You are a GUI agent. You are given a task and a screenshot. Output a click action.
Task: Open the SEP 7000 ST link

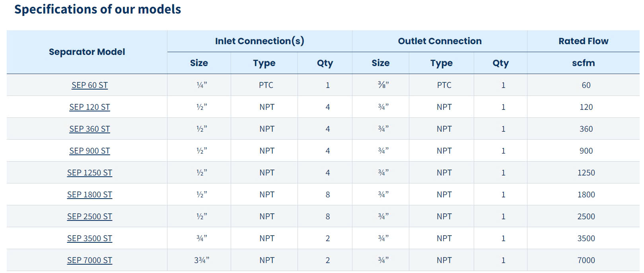(x=89, y=260)
